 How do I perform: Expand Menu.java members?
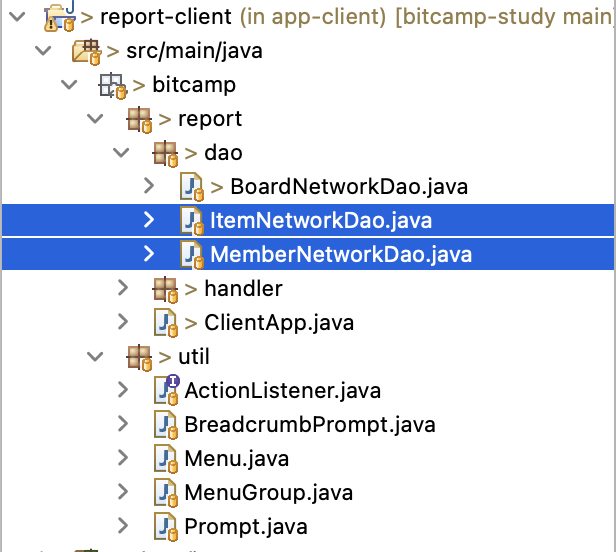(x=123, y=458)
